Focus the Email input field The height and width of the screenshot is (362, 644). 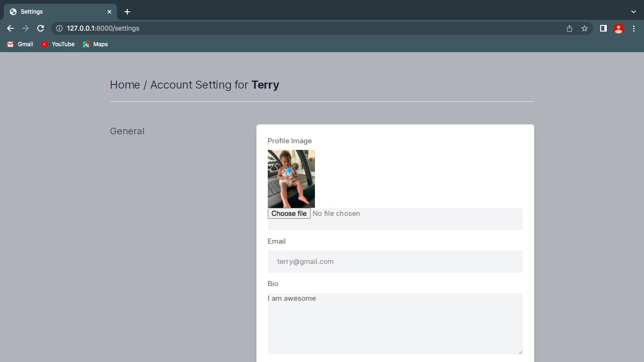395,262
